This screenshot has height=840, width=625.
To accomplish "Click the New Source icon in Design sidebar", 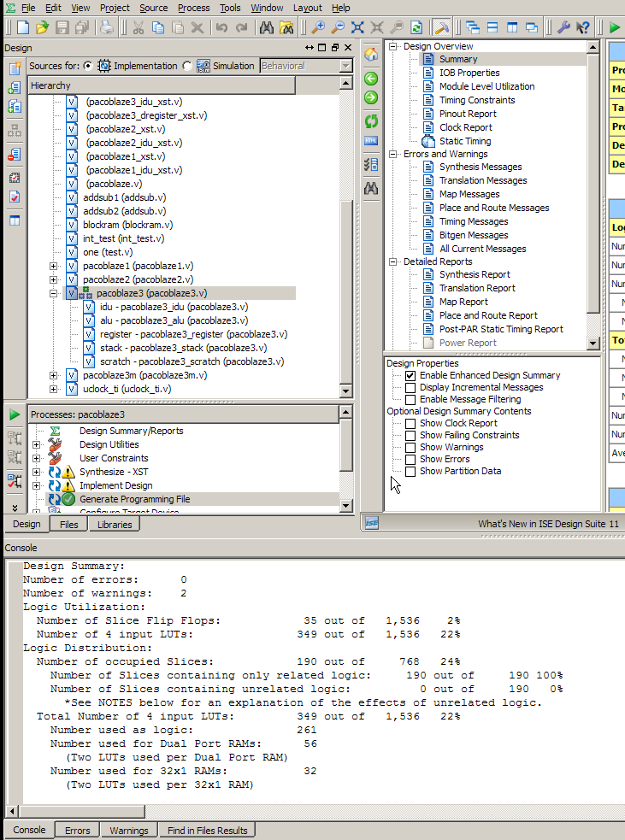I will [15, 68].
